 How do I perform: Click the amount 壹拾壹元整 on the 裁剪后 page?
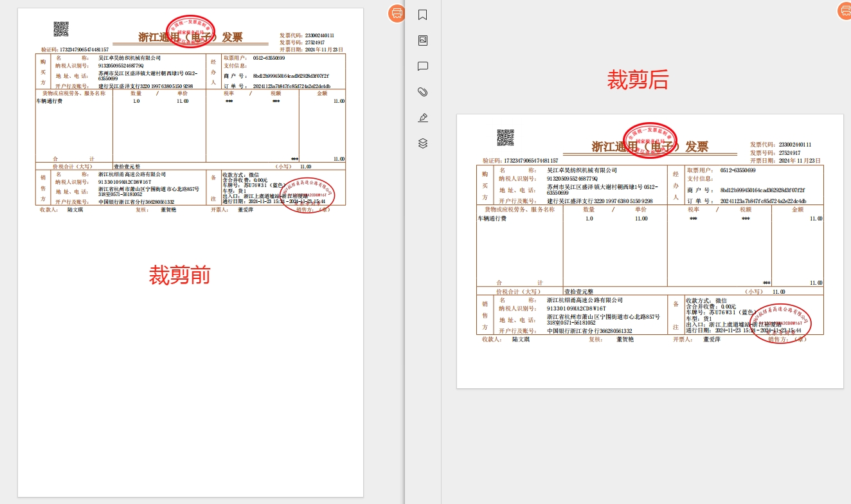point(578,292)
